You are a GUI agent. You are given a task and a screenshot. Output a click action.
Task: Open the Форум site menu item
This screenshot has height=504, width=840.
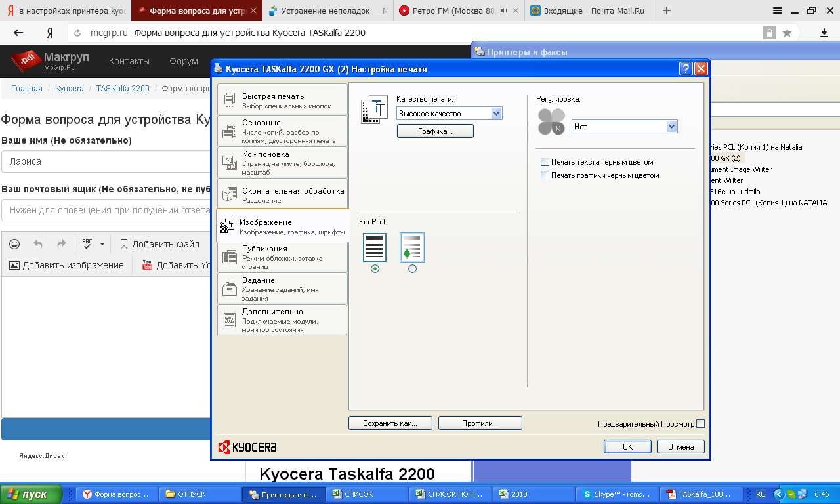tap(184, 61)
